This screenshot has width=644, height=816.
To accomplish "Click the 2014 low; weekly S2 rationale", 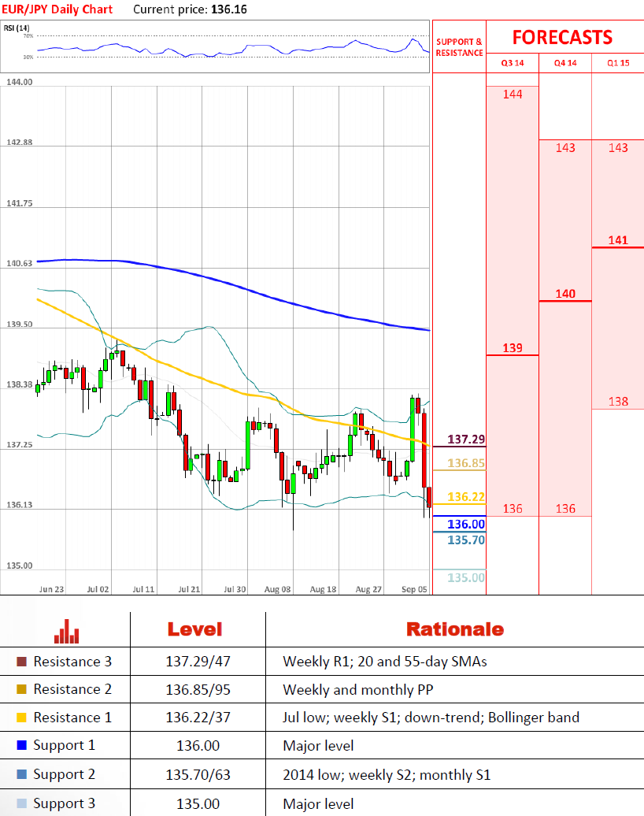I will 387,775.
